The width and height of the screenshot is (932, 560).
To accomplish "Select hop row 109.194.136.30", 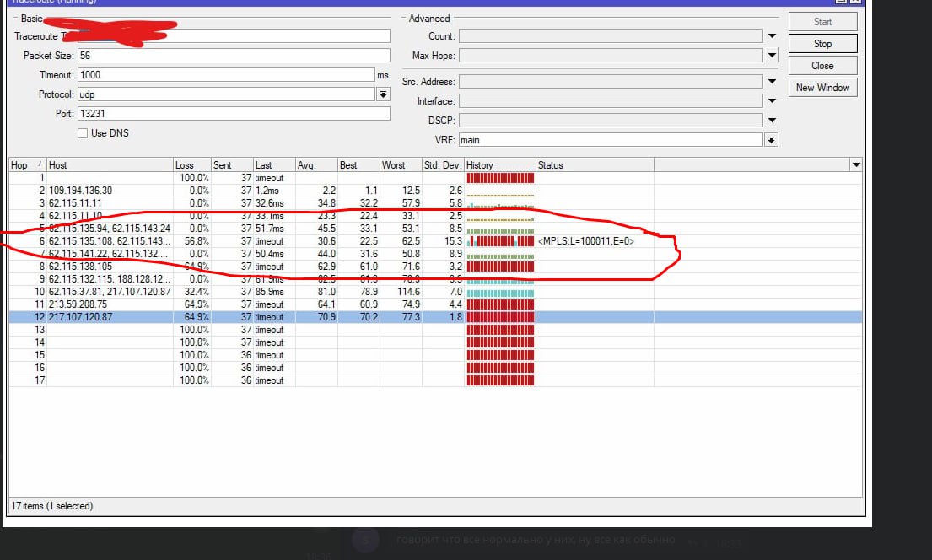I will pos(435,191).
